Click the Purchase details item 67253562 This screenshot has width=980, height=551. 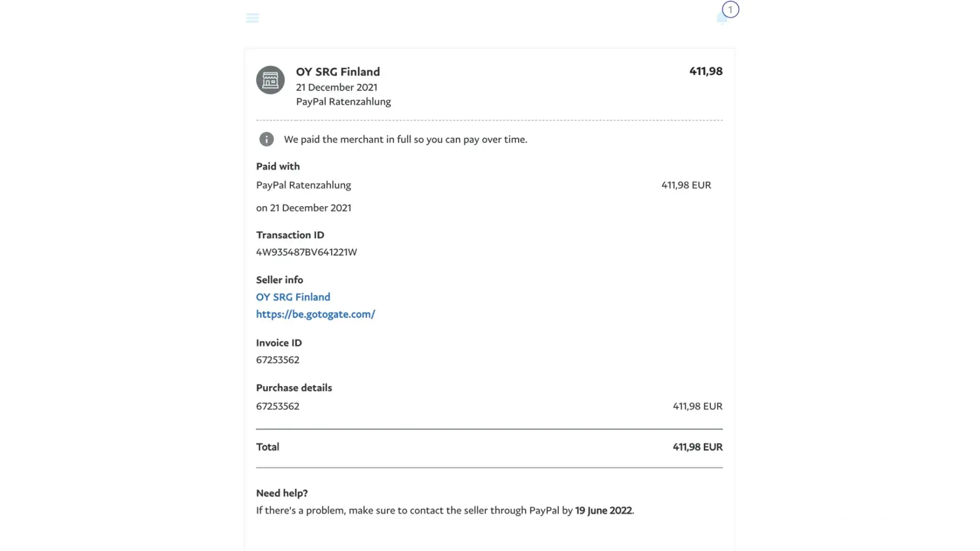click(278, 406)
